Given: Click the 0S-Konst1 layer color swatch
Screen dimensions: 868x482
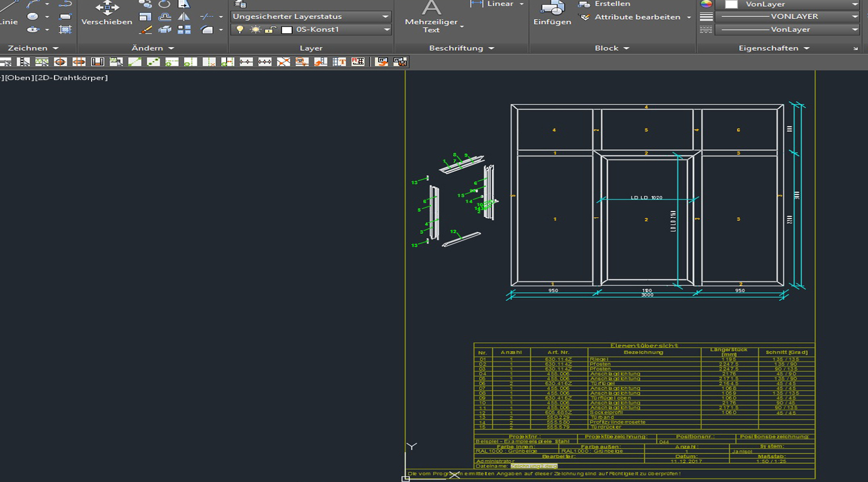Looking at the screenshot, I should [x=286, y=30].
